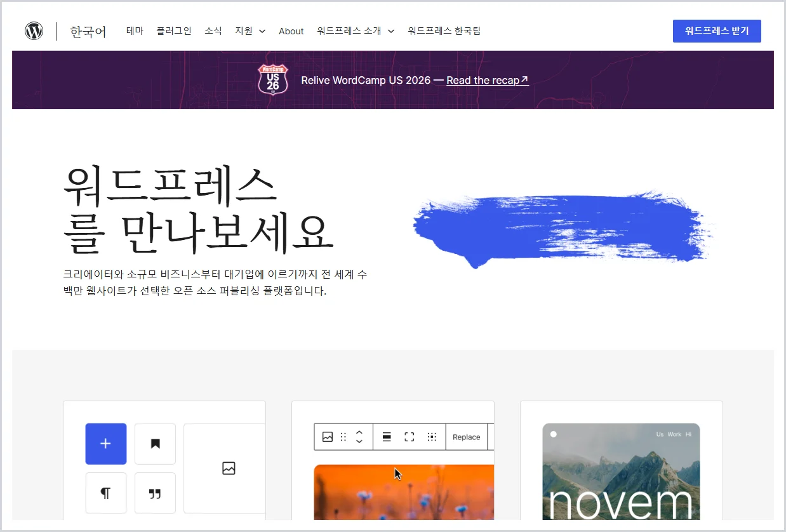Follow the Read the recap link
The image size is (786, 532).
488,80
